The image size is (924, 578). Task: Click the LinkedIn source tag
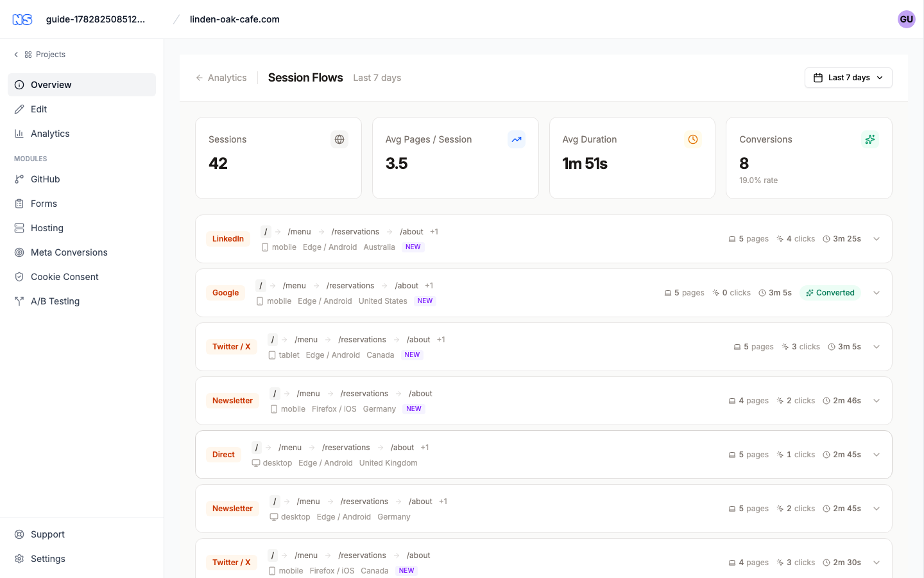point(228,239)
